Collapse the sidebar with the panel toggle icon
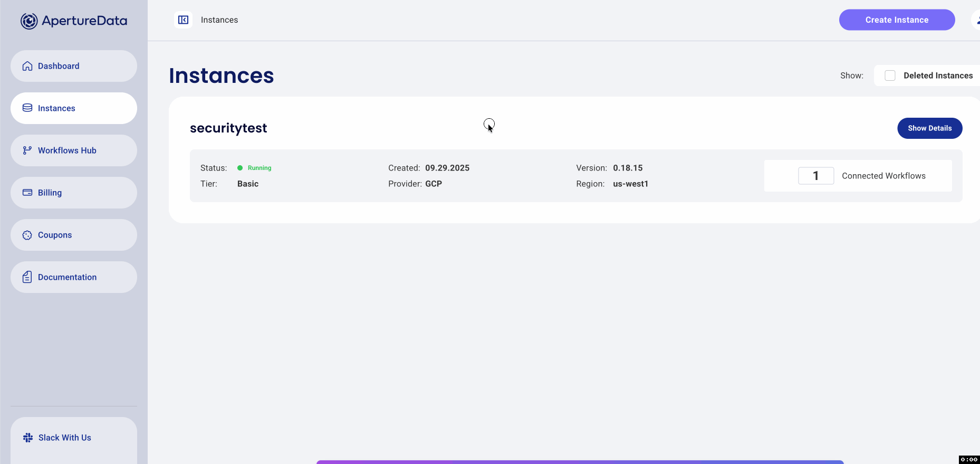Screen dimensions: 980x464 (x=183, y=20)
